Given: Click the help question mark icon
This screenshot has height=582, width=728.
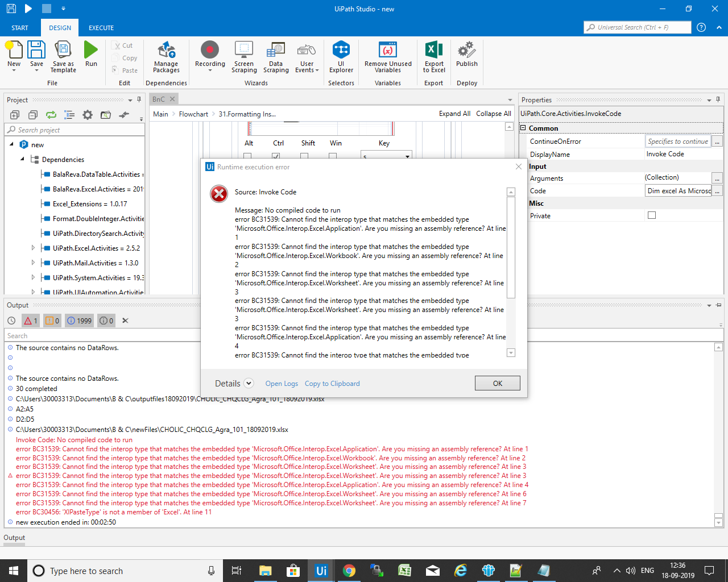Looking at the screenshot, I should click(x=701, y=27).
